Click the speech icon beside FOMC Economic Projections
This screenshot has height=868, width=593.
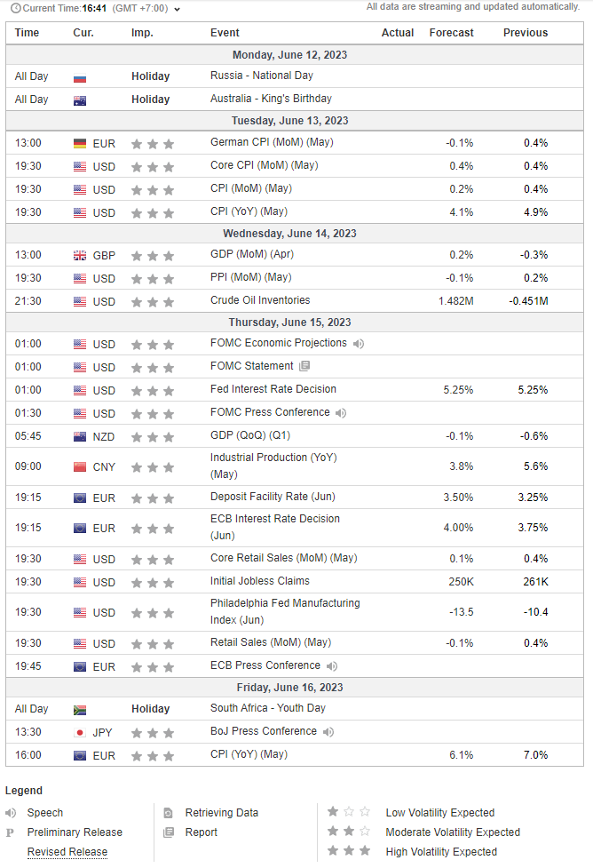pos(359,344)
